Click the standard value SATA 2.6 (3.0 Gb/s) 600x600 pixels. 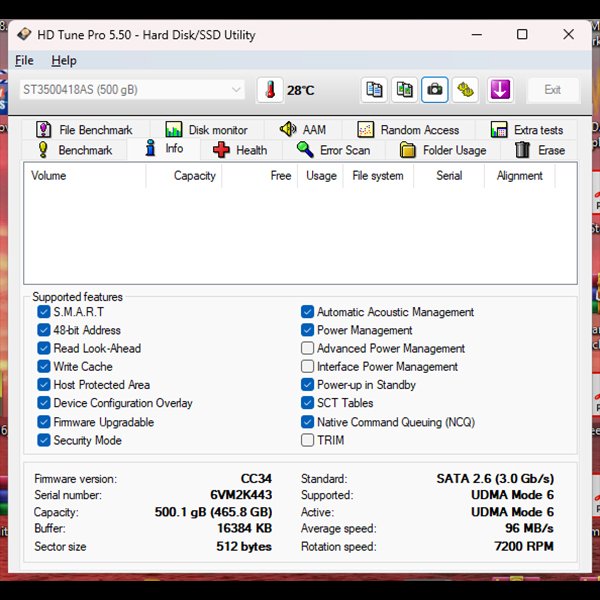pos(495,479)
